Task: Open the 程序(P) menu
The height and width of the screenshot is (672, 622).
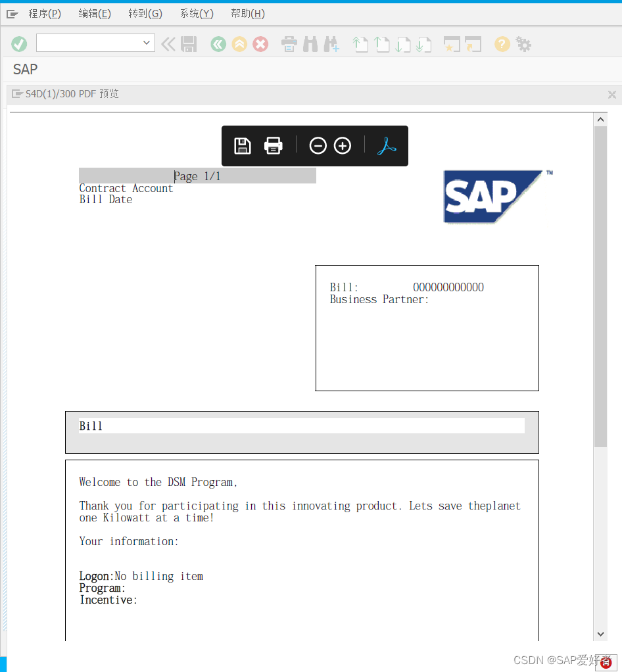Action: 44,13
